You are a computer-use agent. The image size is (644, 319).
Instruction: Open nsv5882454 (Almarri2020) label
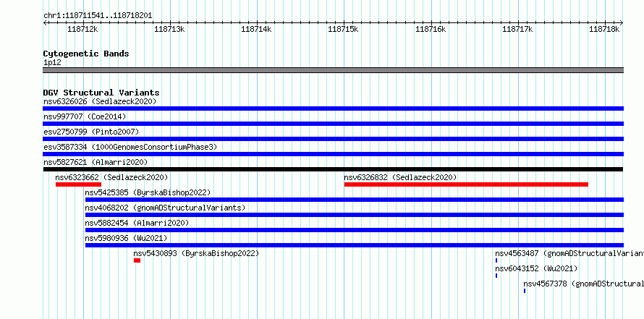tap(137, 223)
